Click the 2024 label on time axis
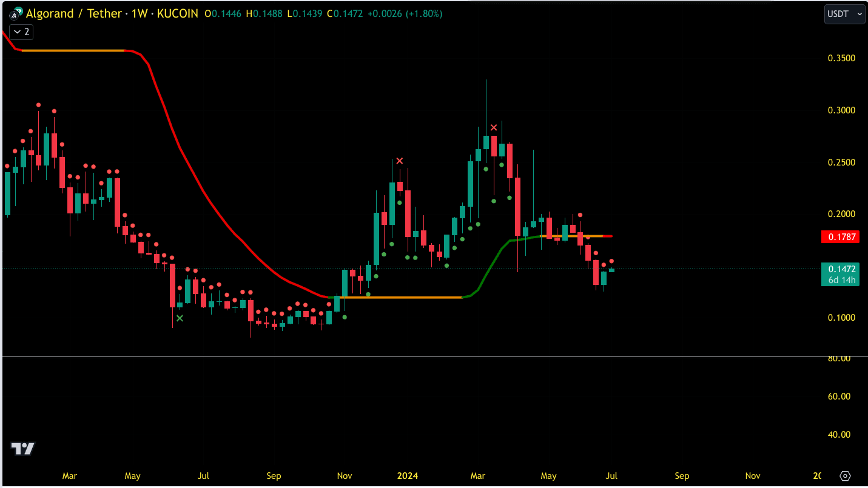The height and width of the screenshot is (488, 868). click(408, 476)
